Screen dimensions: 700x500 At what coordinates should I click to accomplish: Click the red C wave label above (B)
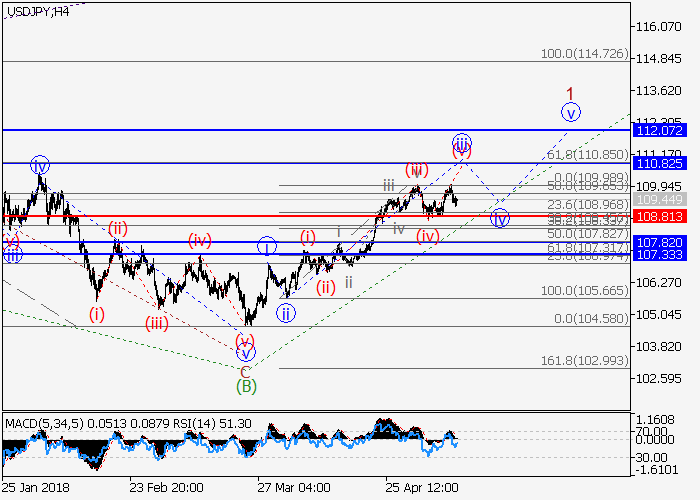point(246,370)
